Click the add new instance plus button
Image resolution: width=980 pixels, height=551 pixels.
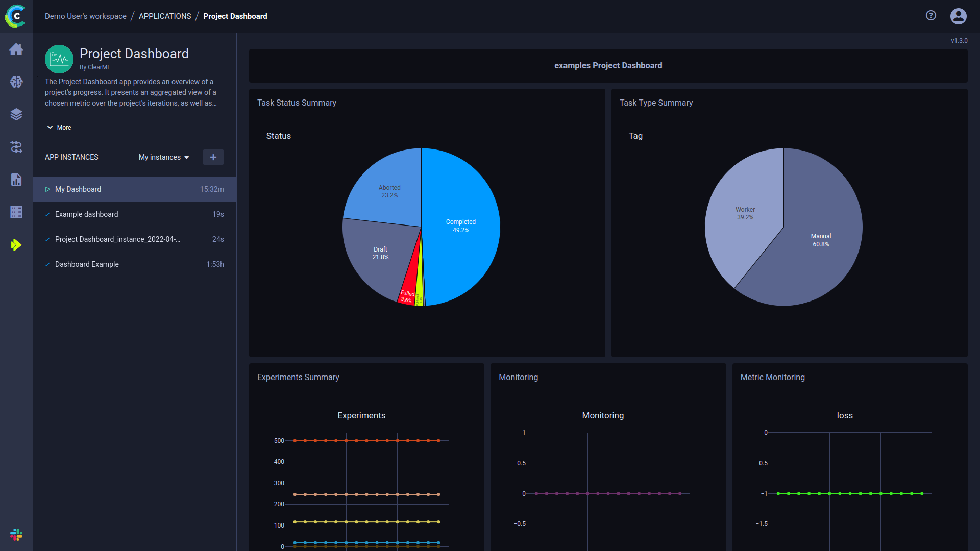click(213, 157)
